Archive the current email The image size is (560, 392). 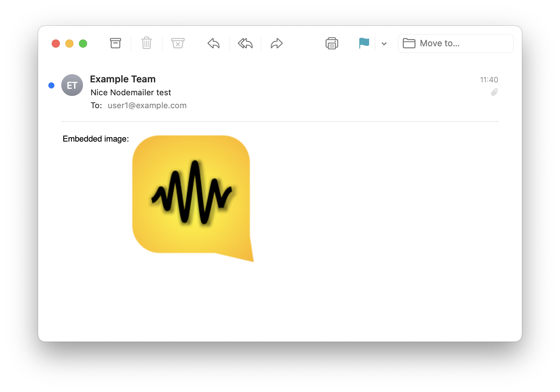(x=115, y=43)
